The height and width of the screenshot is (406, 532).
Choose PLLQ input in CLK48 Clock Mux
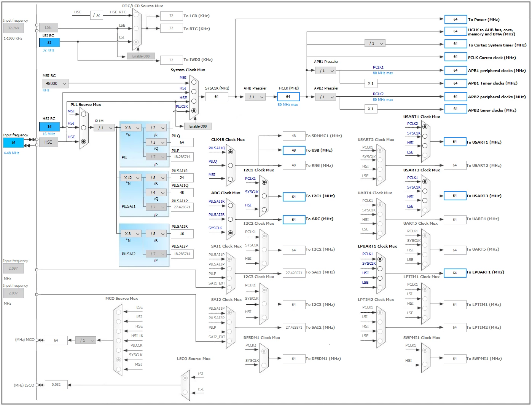(230, 165)
